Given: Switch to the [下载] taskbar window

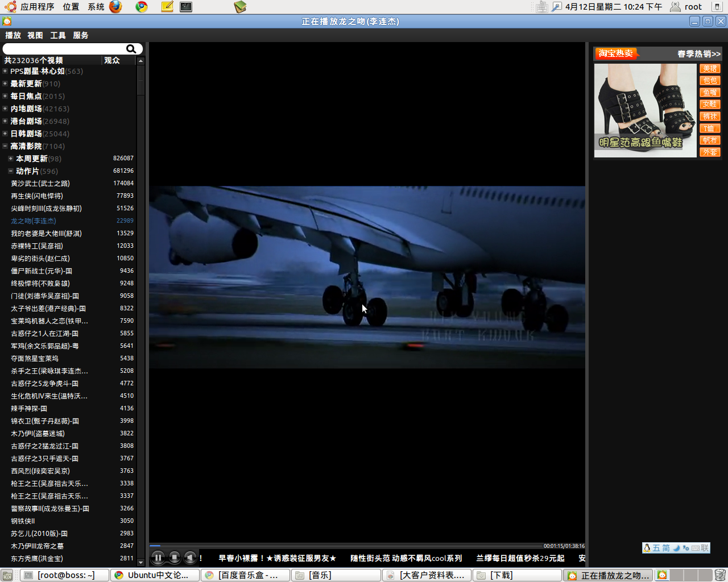Looking at the screenshot, I should click(x=517, y=575).
